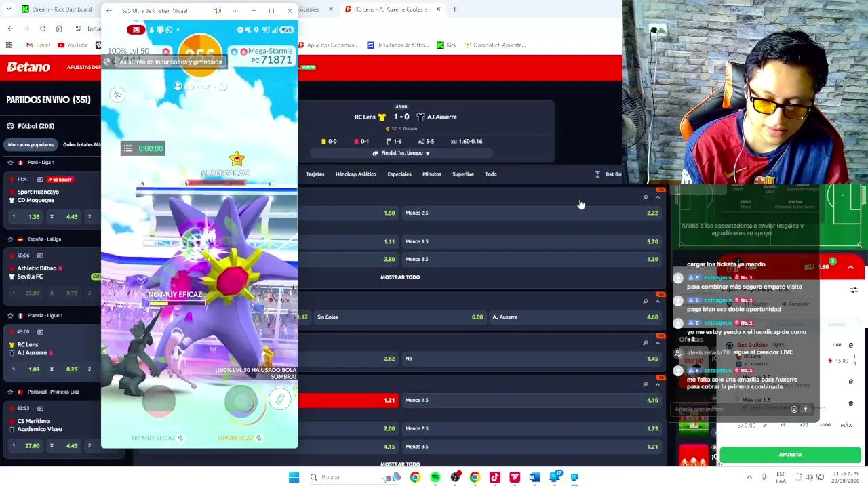Image resolution: width=868 pixels, height=488 pixels.
Task: Go back in the phone mirror window
Action: click(109, 11)
